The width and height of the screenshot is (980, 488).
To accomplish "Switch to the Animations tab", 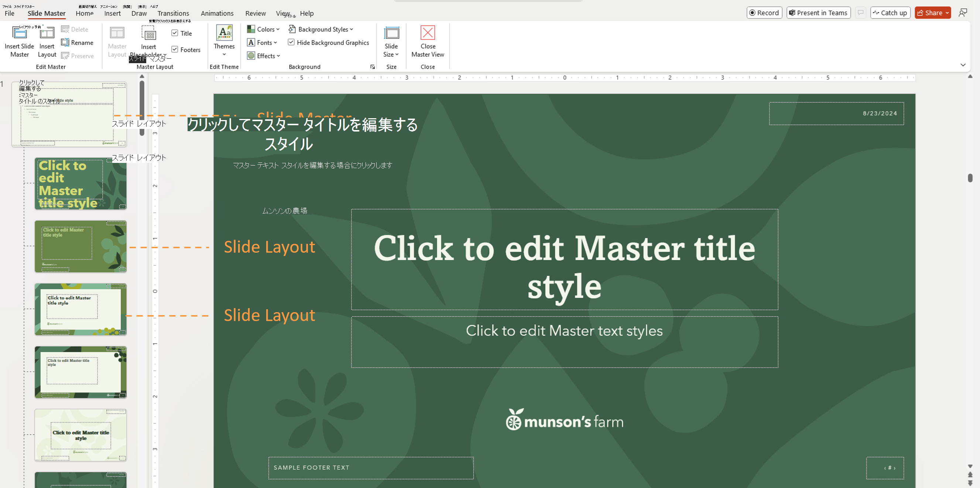I will pyautogui.click(x=217, y=13).
